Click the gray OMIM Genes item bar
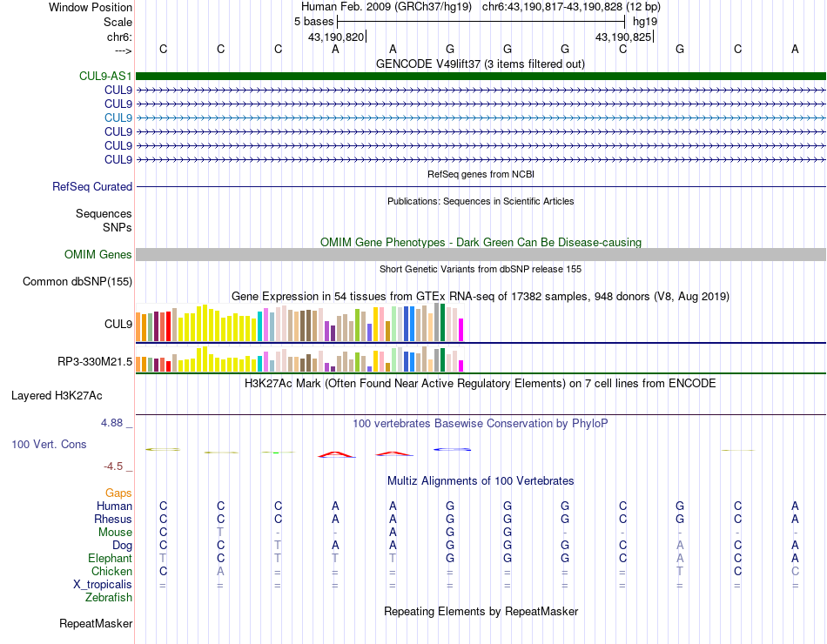 tap(481, 255)
